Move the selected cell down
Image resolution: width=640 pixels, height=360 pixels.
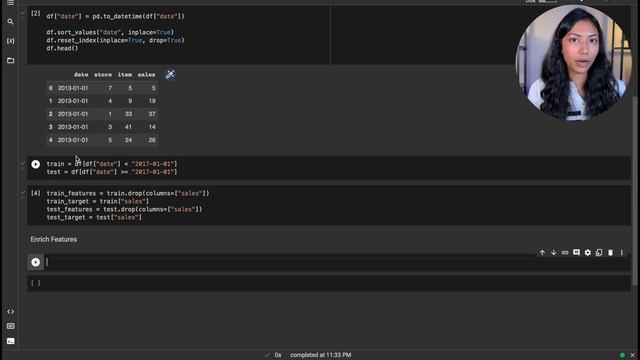pyautogui.click(x=553, y=253)
